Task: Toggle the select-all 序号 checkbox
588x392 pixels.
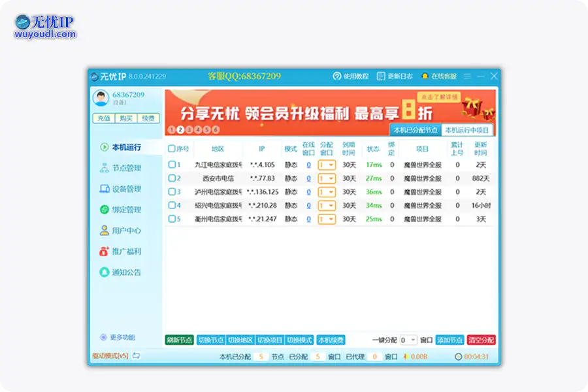Action: point(171,148)
